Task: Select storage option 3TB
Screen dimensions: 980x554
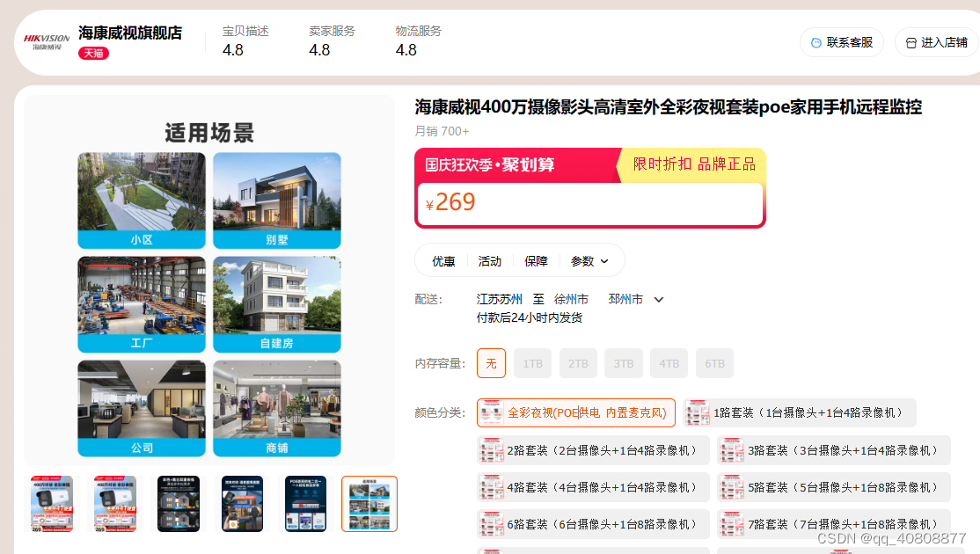Action: tap(623, 363)
